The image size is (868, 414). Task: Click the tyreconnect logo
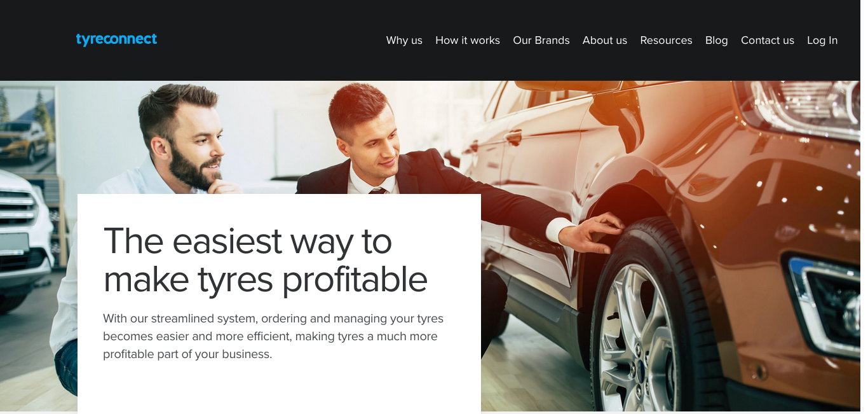pyautogui.click(x=116, y=39)
